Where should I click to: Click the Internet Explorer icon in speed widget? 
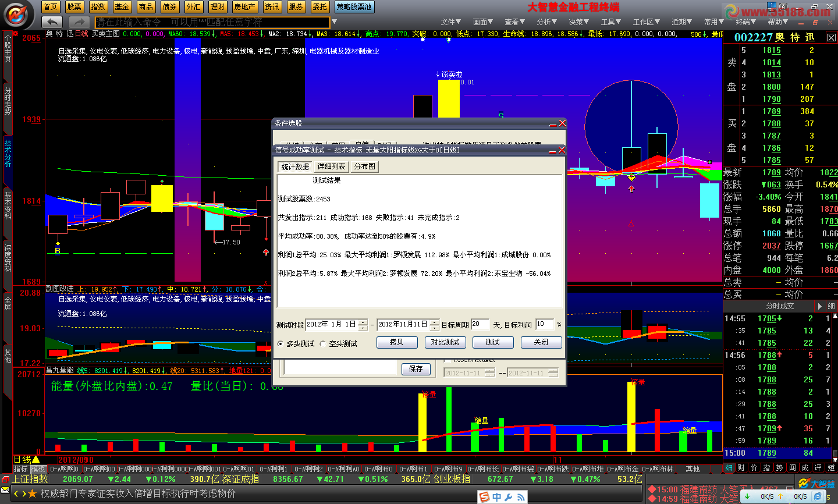click(818, 496)
